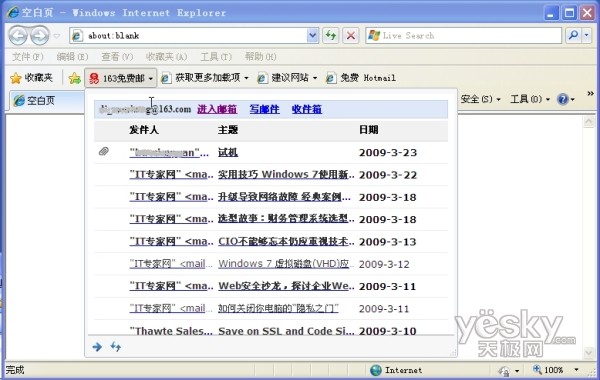
Task: Click the about:blank address bar
Action: (x=188, y=36)
